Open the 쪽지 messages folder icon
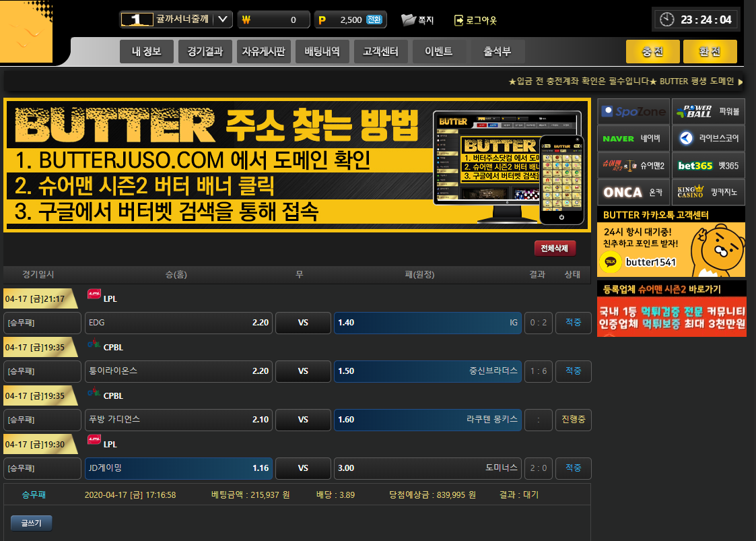 pos(409,20)
